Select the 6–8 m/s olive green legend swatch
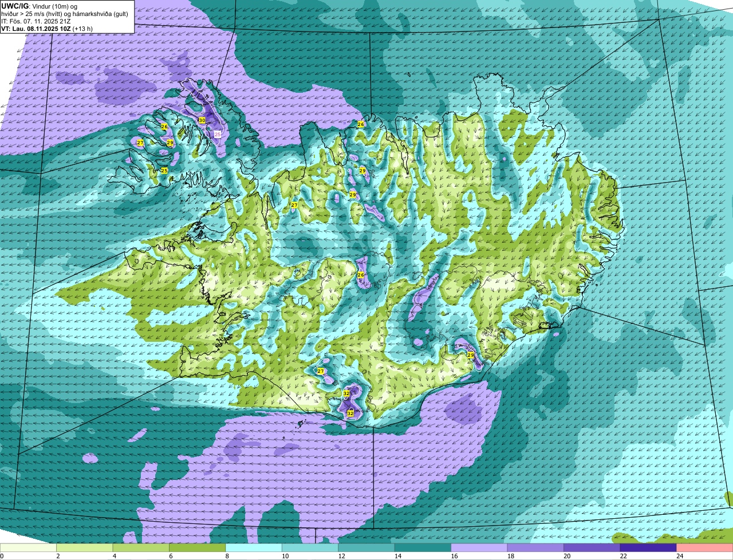 [x=198, y=548]
